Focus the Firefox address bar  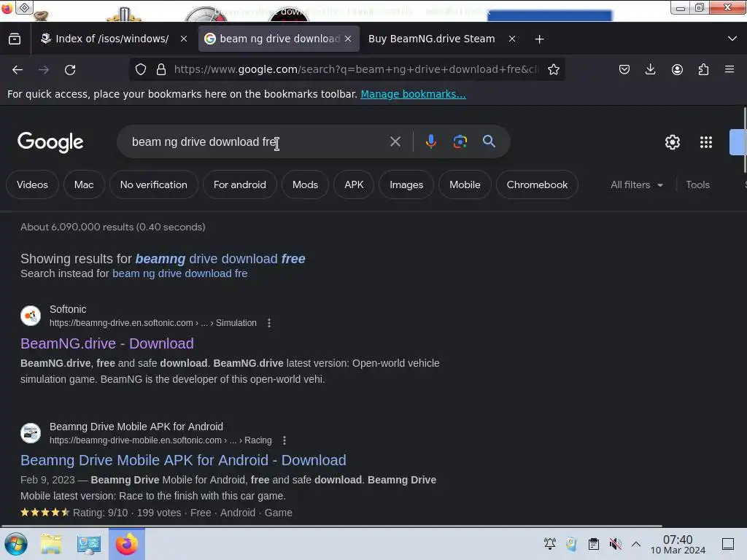pyautogui.click(x=356, y=69)
